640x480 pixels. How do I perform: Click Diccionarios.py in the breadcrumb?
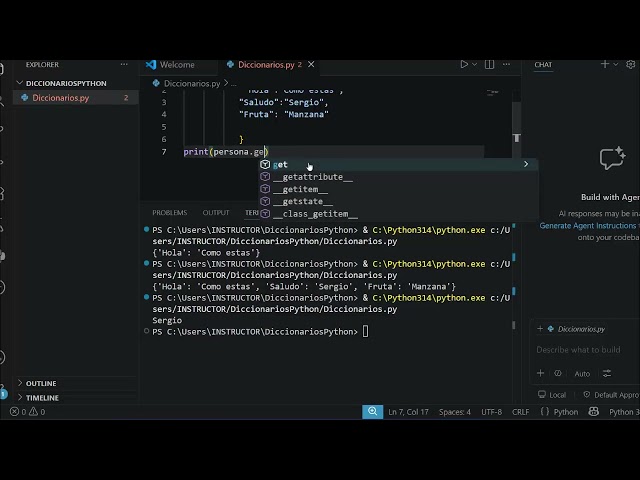pos(192,84)
